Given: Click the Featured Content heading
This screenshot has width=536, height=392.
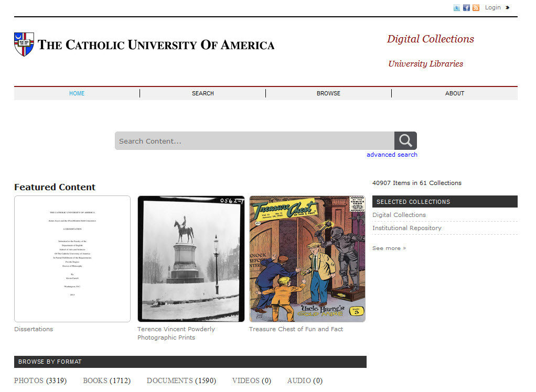Looking at the screenshot, I should click(55, 187).
